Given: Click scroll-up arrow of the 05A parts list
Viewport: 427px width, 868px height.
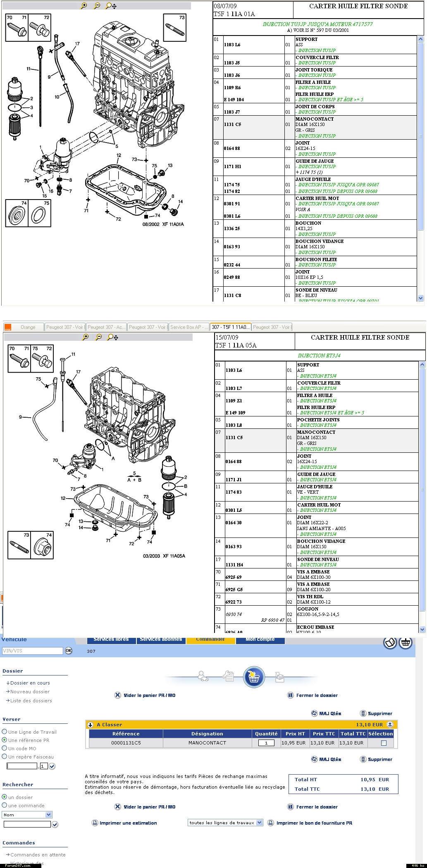Looking at the screenshot, I should pos(422,365).
